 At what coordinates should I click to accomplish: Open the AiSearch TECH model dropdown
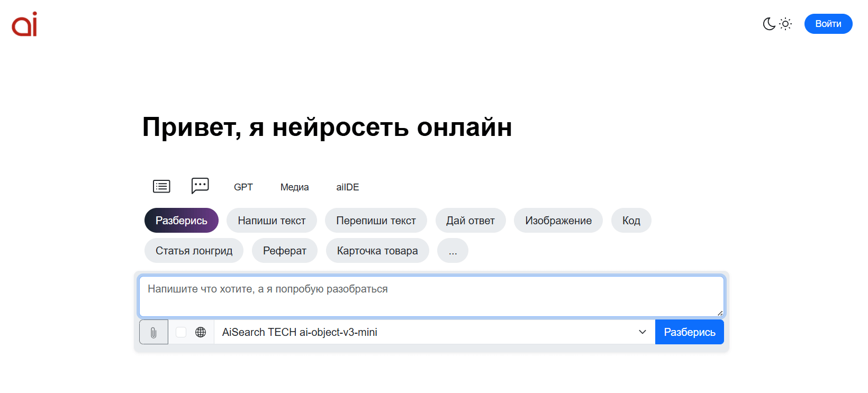(434, 332)
